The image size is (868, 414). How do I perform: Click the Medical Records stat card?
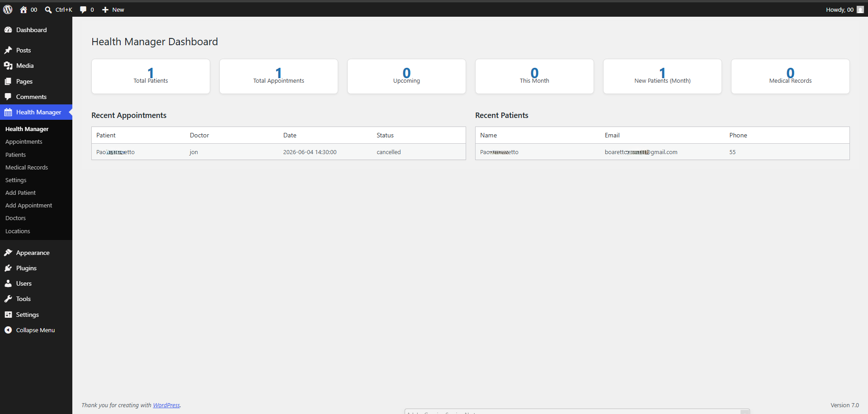click(x=790, y=76)
